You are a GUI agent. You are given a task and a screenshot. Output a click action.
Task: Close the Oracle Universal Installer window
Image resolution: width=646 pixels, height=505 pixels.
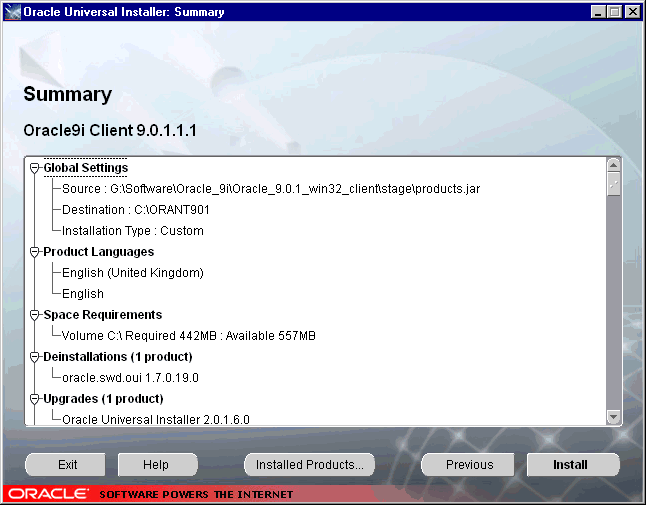(632, 12)
